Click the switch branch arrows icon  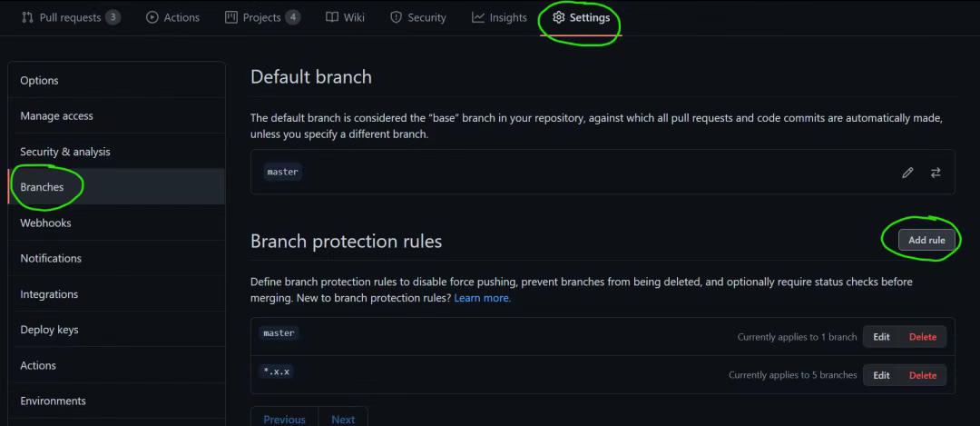pyautogui.click(x=936, y=173)
